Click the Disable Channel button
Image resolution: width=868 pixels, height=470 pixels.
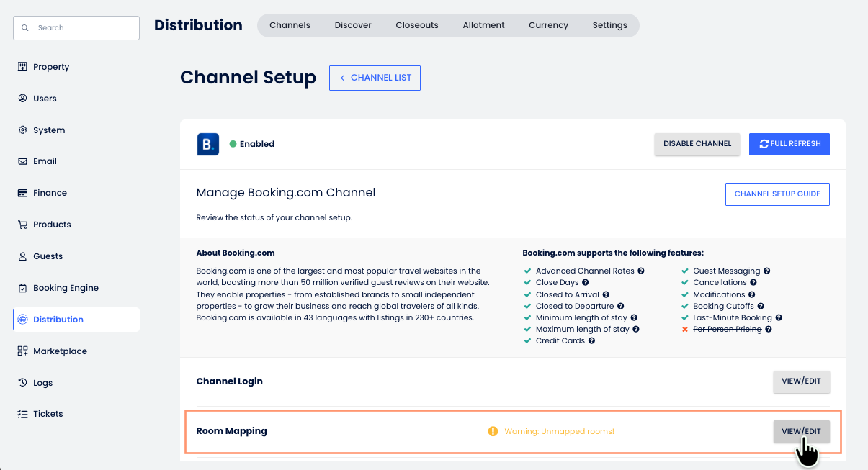(697, 144)
